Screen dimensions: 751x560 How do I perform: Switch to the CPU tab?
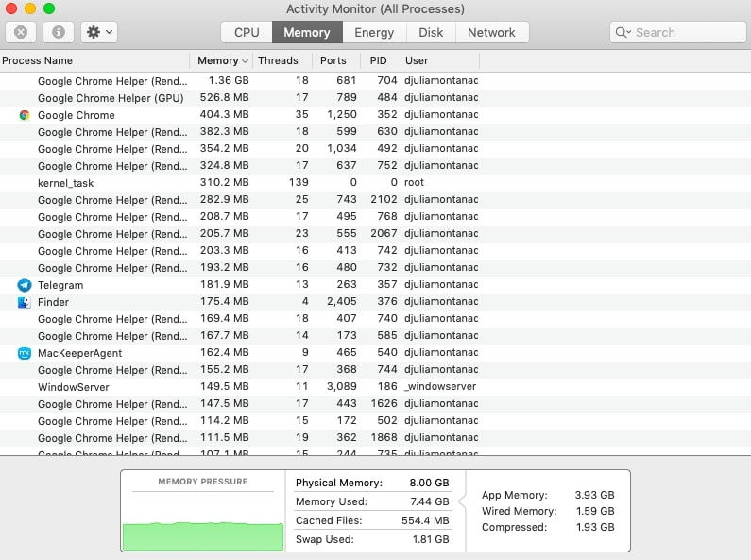247,32
